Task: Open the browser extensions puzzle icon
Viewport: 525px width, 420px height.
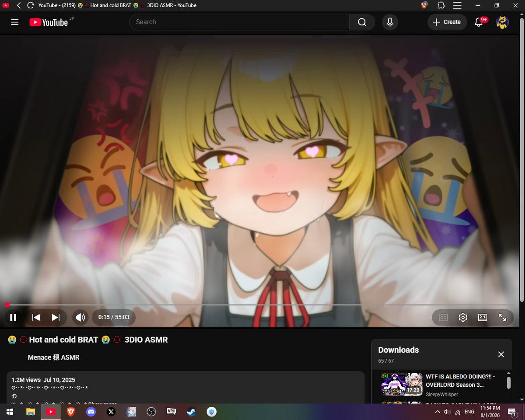Action: coord(441,5)
